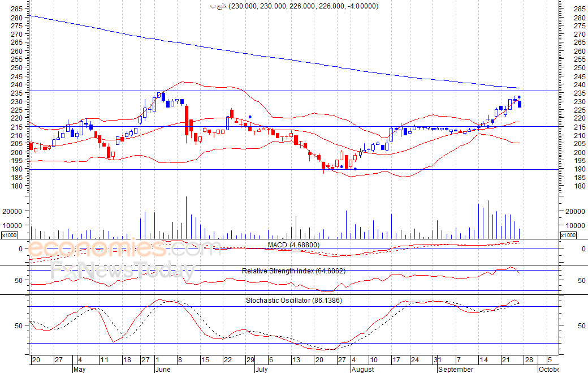This screenshot has width=588, height=373.
Task: Click the "24" date label in August
Action: coord(415,360)
